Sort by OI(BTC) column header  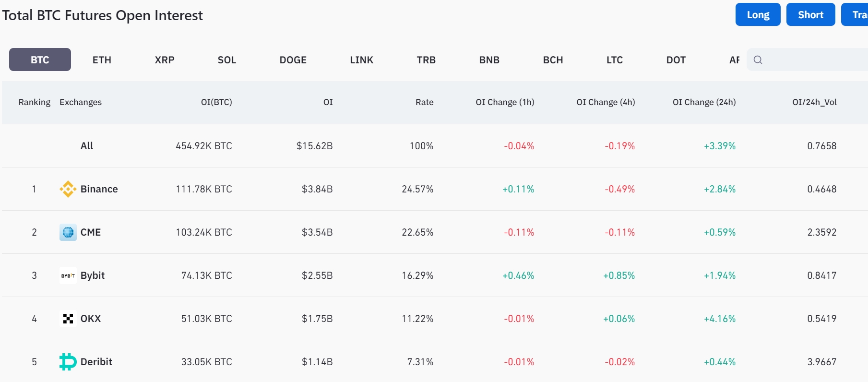coord(216,102)
